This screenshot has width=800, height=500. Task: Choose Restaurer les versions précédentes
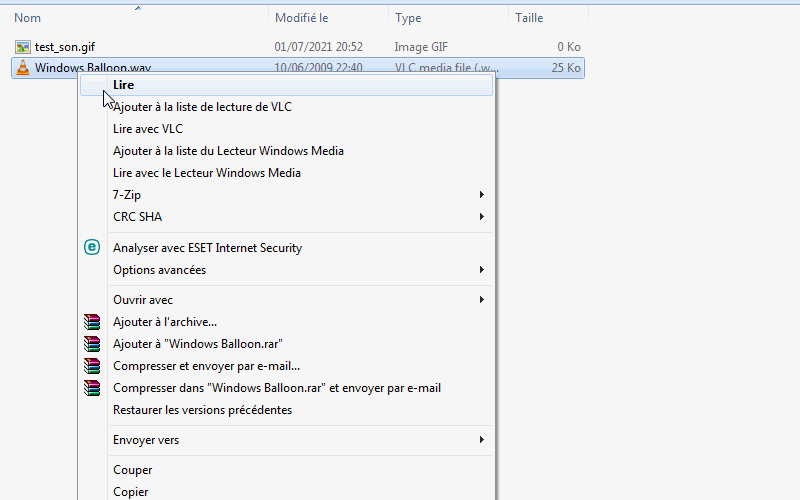pos(286,410)
